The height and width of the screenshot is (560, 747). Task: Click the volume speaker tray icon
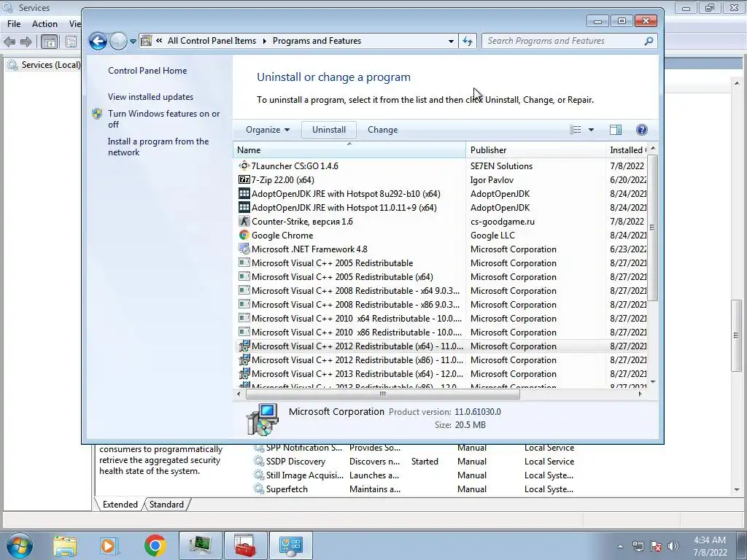tap(673, 546)
